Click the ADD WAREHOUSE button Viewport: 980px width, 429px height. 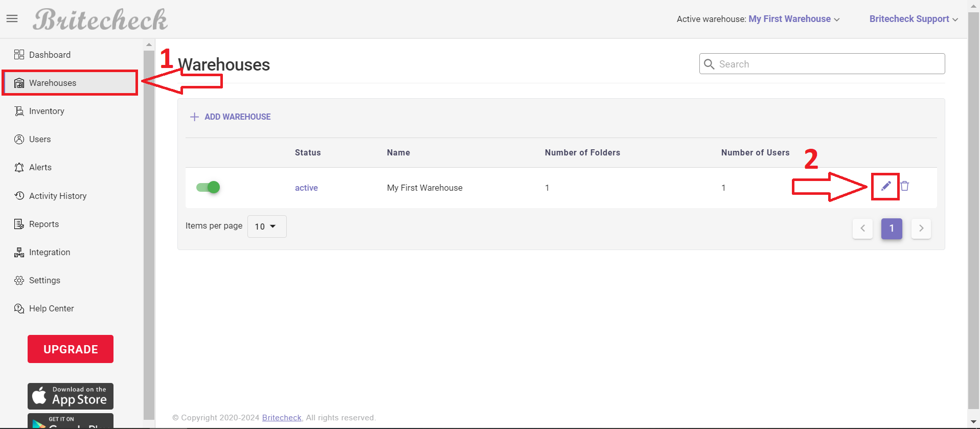tap(231, 117)
